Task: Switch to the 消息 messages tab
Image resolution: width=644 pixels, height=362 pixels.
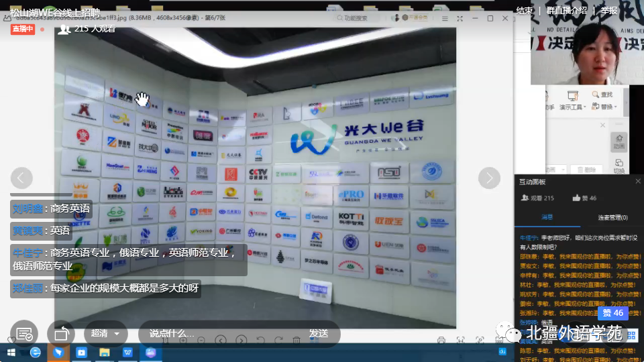Action: (547, 217)
